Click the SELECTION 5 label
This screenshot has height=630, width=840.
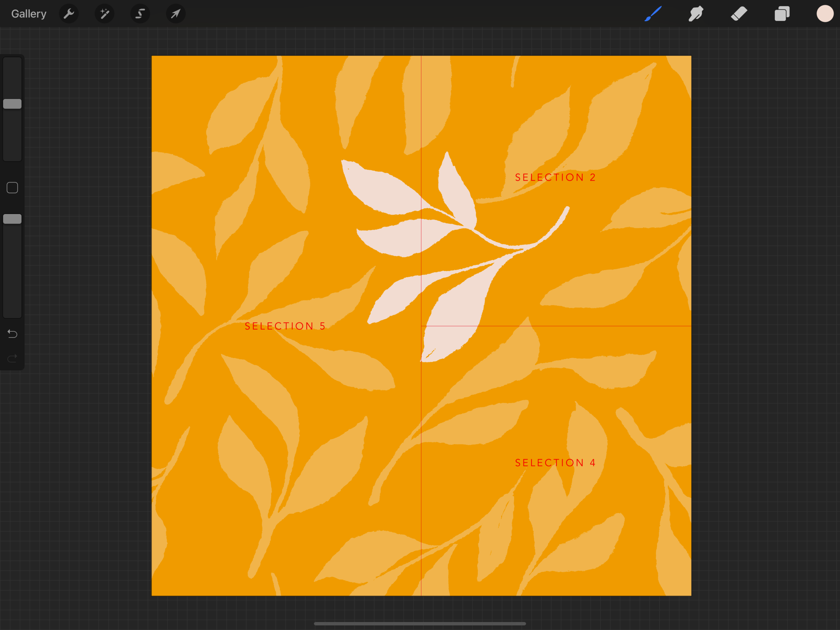click(x=285, y=326)
